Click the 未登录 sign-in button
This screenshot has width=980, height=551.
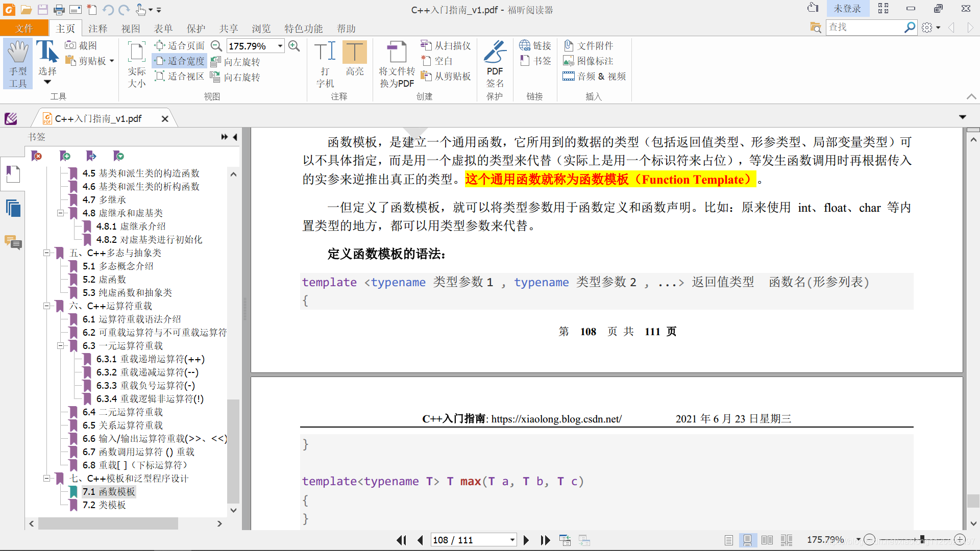tap(847, 9)
